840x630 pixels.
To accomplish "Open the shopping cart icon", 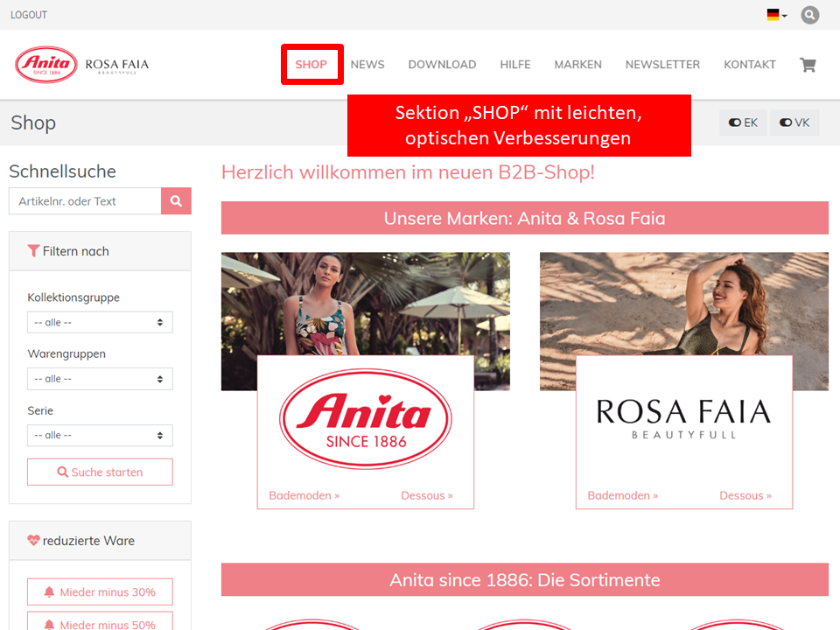I will click(808, 65).
